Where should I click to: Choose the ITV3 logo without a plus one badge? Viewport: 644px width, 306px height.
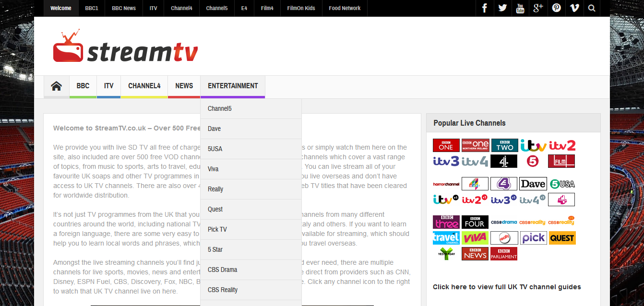coord(446,161)
